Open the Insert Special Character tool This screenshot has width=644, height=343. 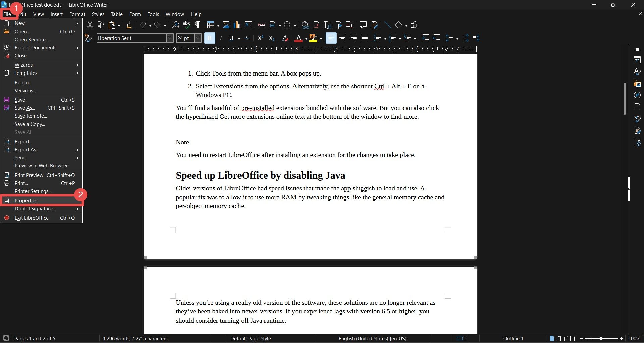pyautogui.click(x=288, y=25)
